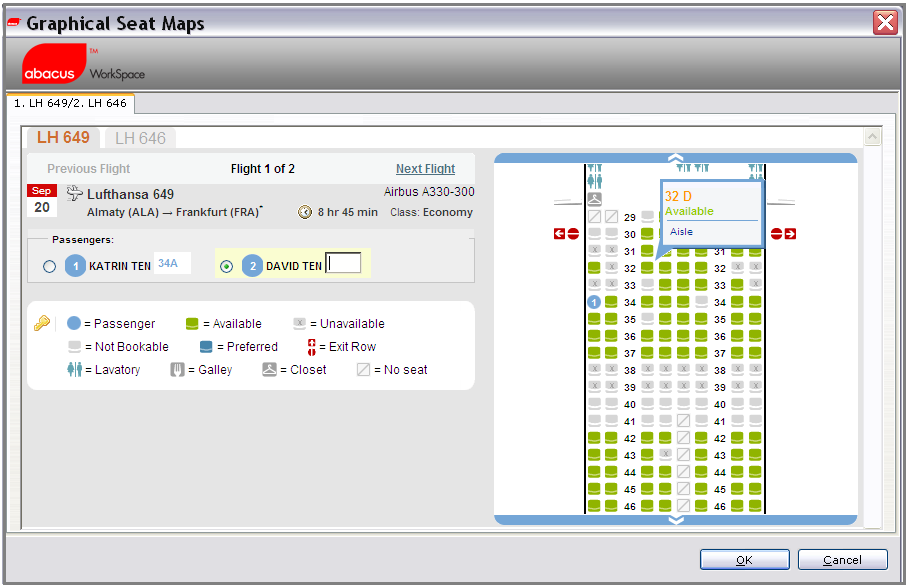
Task: Pick available seat 34C next to passenger 1
Action: (611, 302)
